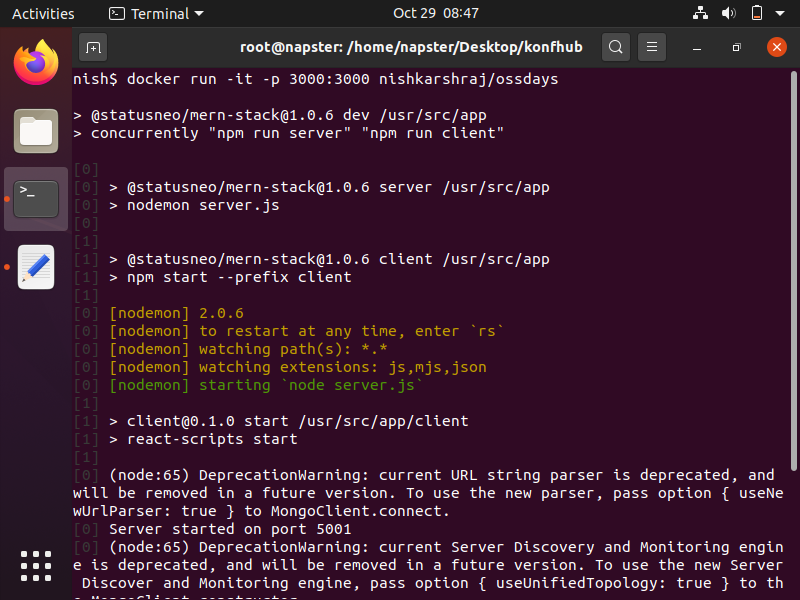Search terminal output with magnifier button

[616, 47]
